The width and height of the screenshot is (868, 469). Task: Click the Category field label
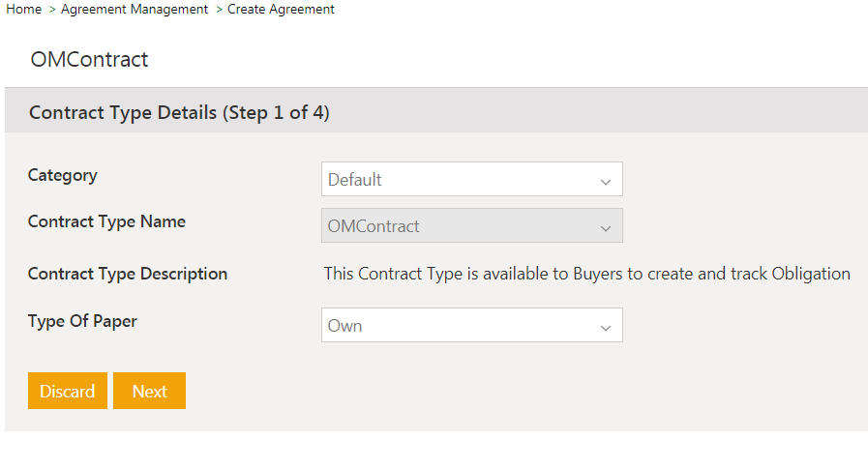[62, 176]
